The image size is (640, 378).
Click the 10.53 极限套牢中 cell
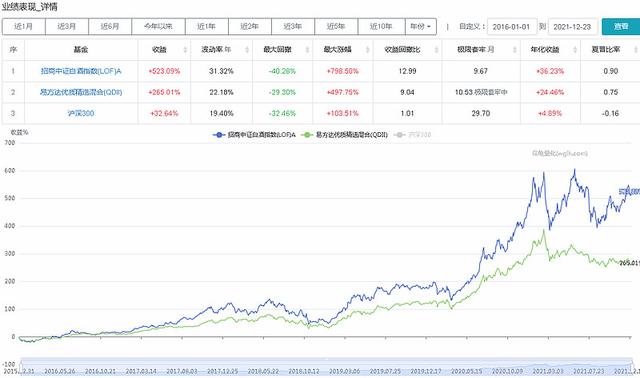(x=481, y=92)
